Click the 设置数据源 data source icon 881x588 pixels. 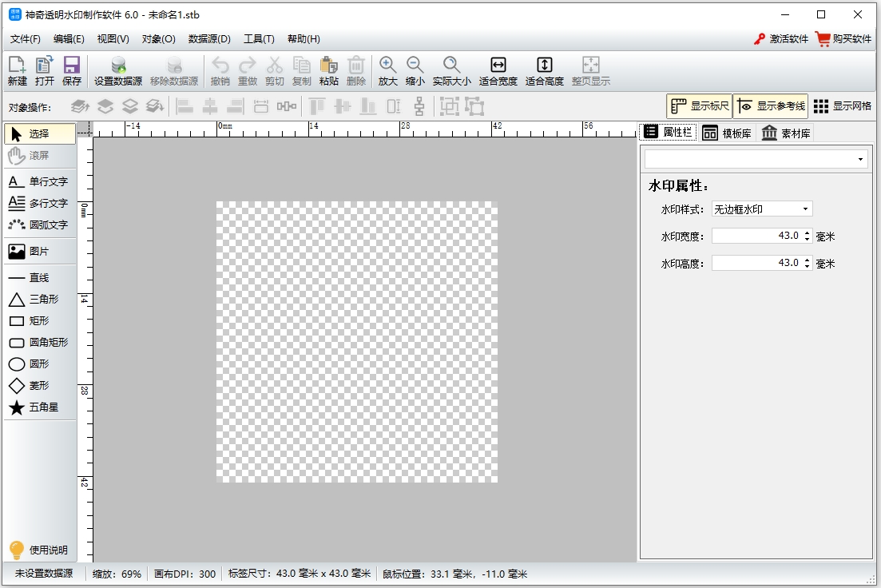pyautogui.click(x=118, y=71)
